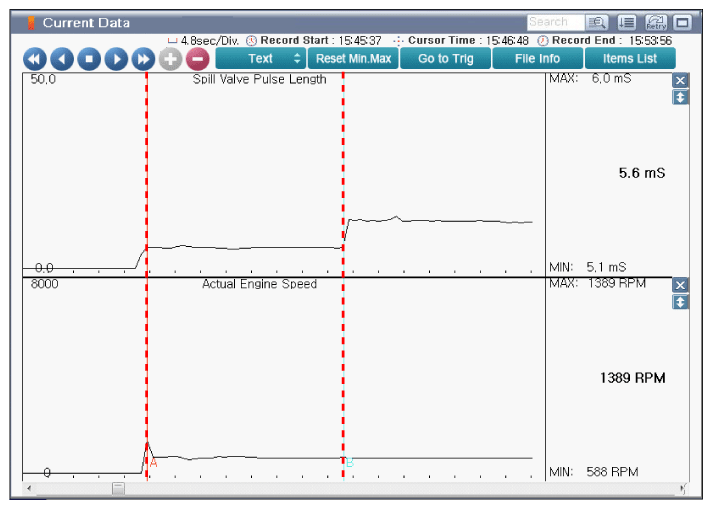This screenshot has height=509, width=712.
Task: Zoom out with the red minus icon
Action: (197, 59)
